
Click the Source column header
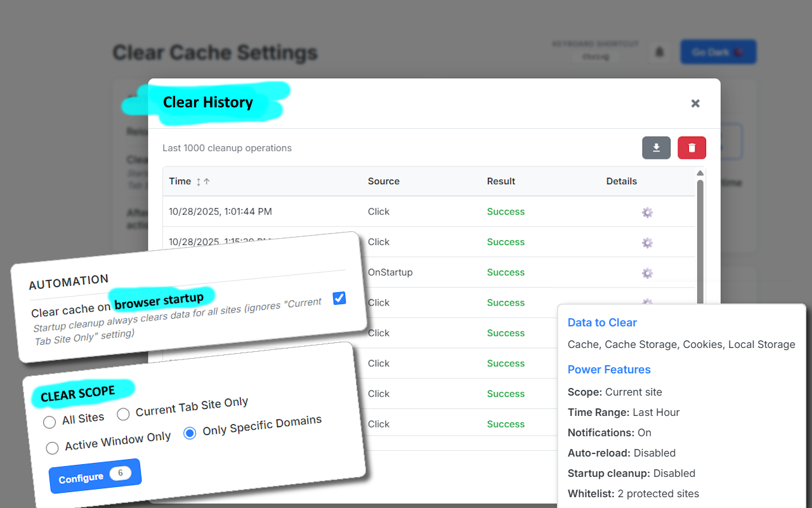(384, 182)
